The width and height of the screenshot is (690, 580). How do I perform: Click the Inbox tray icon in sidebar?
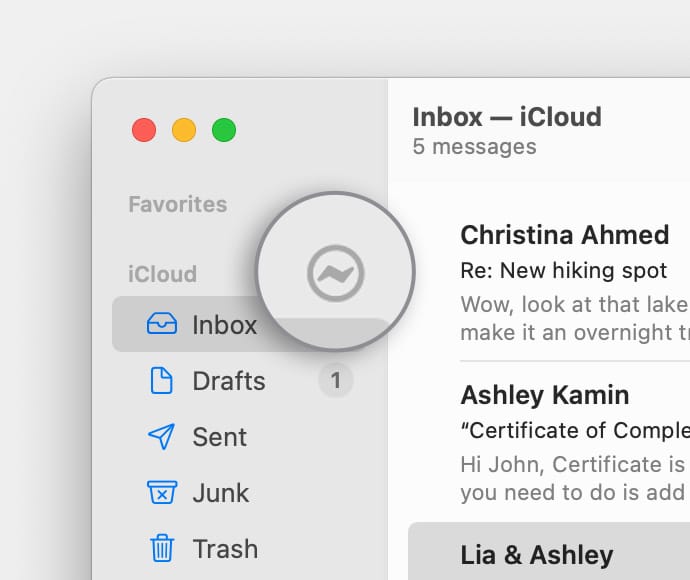(x=161, y=325)
